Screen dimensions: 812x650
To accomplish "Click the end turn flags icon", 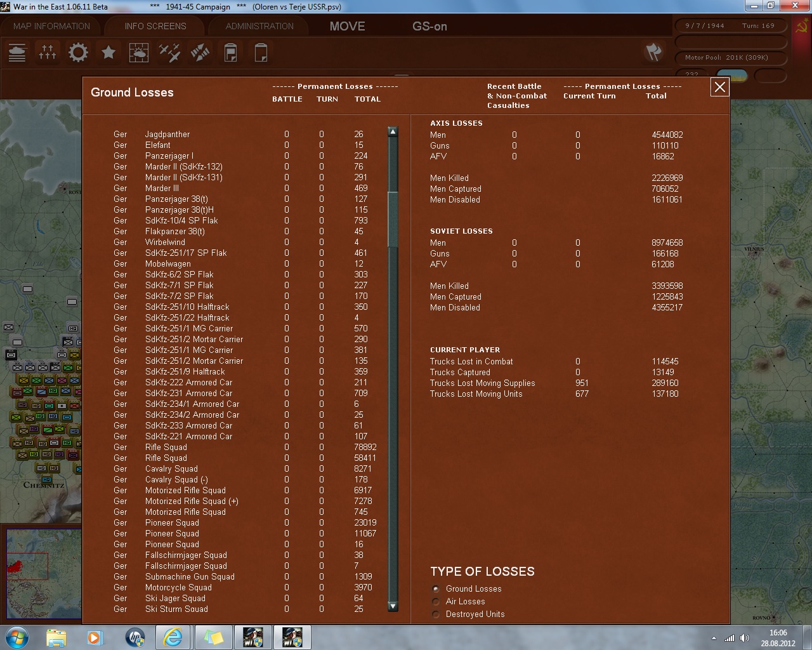I will (653, 52).
